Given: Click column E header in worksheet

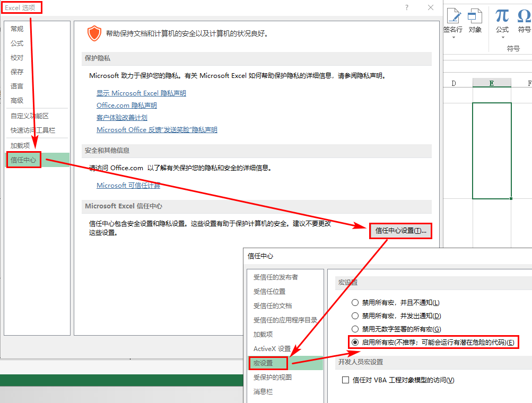Looking at the screenshot, I should click(x=492, y=83).
